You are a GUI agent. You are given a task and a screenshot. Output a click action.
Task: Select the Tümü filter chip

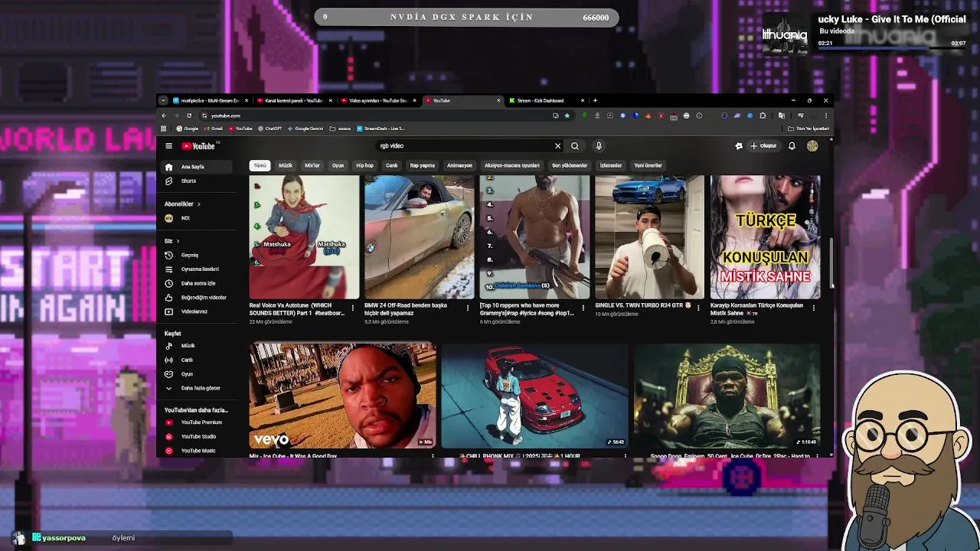(260, 165)
